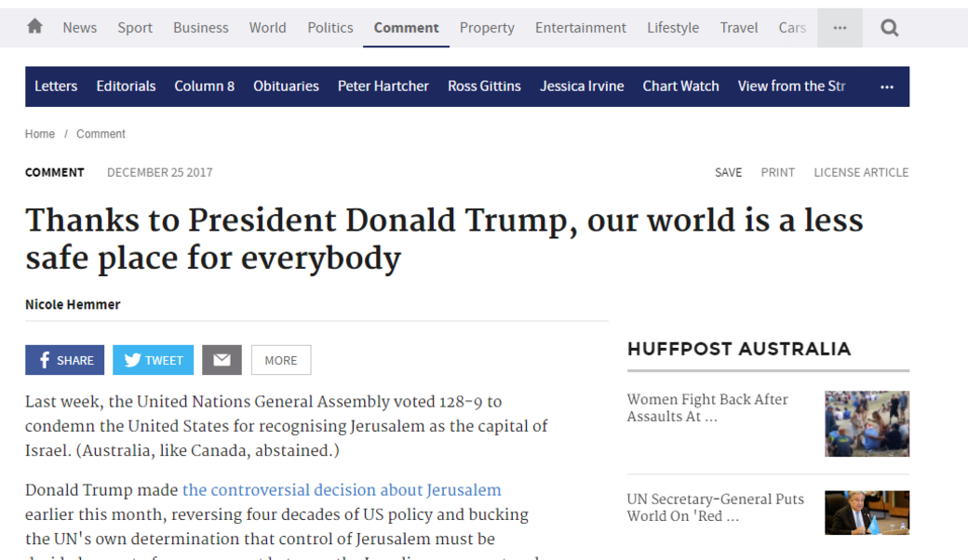Click the home icon in the top navigation
Viewport: 968px width, 560px height.
tap(34, 26)
